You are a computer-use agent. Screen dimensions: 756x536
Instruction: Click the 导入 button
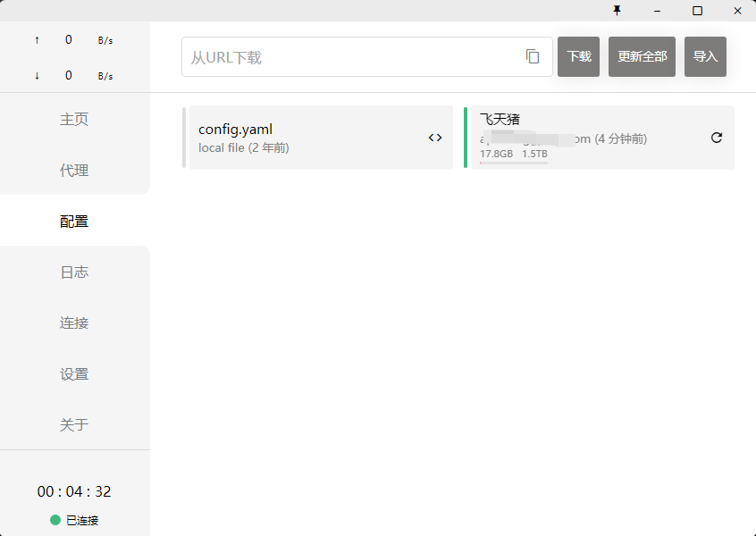(x=705, y=56)
